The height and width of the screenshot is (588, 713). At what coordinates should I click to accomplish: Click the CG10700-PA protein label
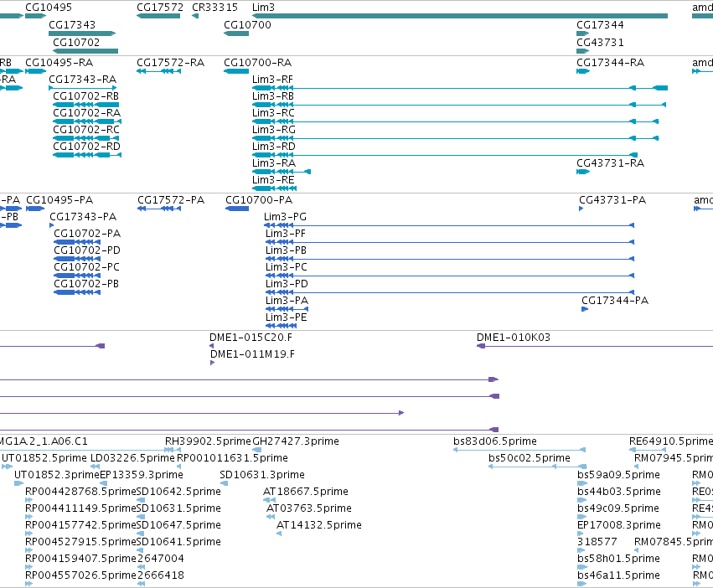tap(259, 200)
